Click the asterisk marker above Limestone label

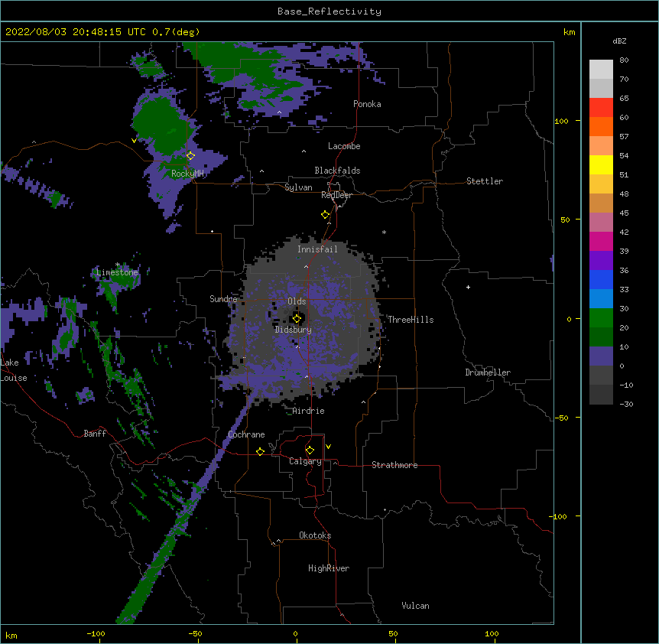pos(117,265)
